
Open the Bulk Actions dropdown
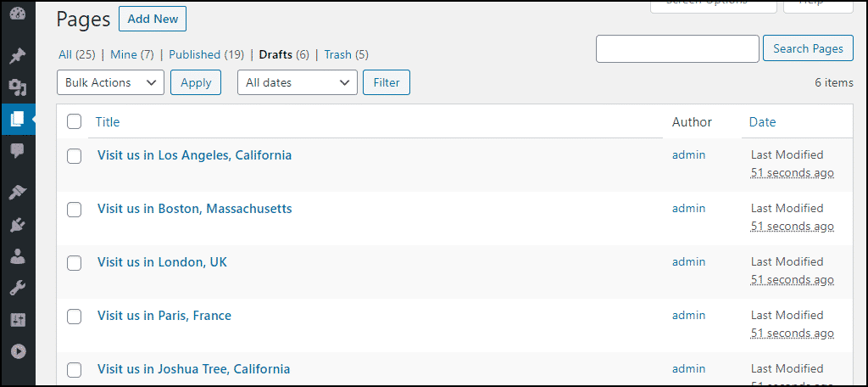111,82
